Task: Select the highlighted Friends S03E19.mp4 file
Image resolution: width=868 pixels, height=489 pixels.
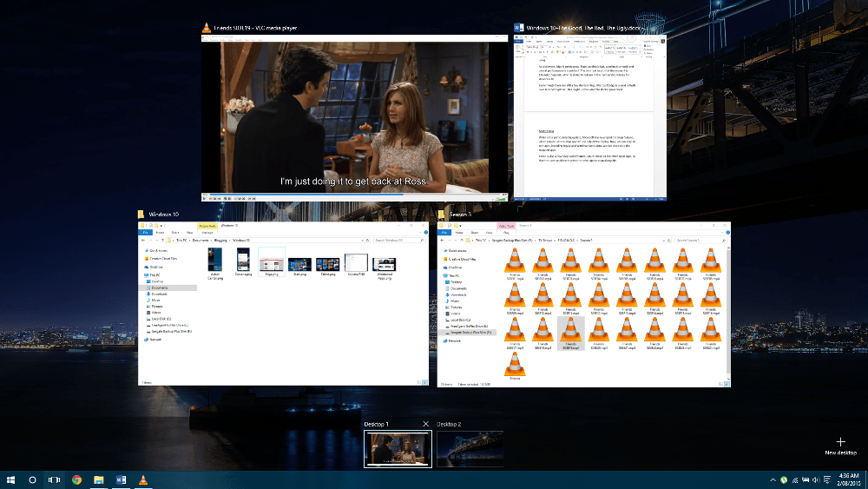Action: [571, 334]
